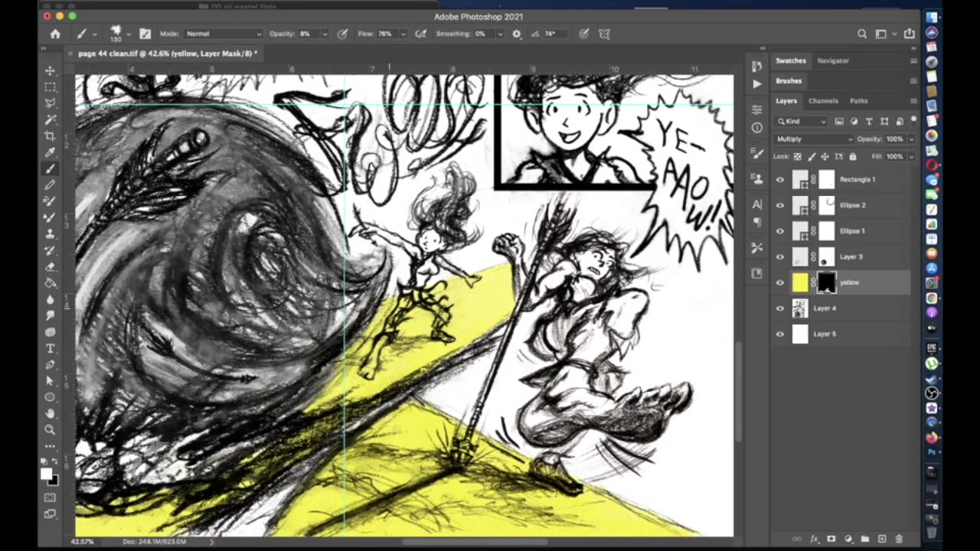Select the Crop tool
Screen dimensions: 980x551
[x=51, y=135]
